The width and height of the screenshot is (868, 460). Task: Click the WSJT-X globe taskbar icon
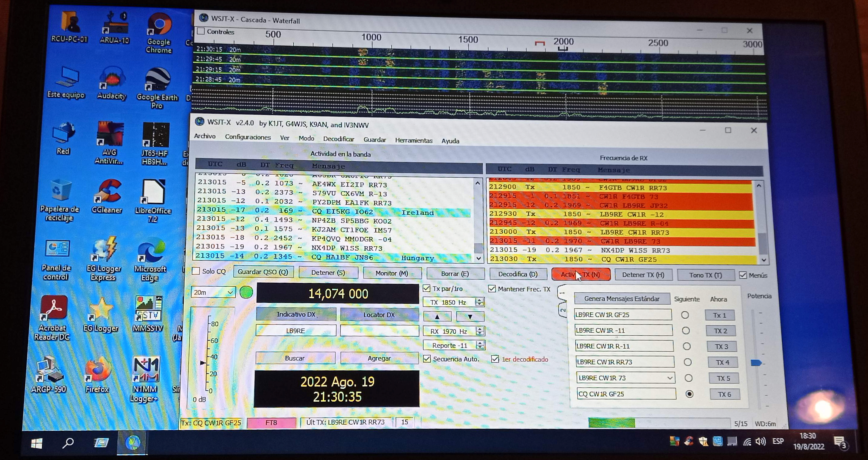132,442
